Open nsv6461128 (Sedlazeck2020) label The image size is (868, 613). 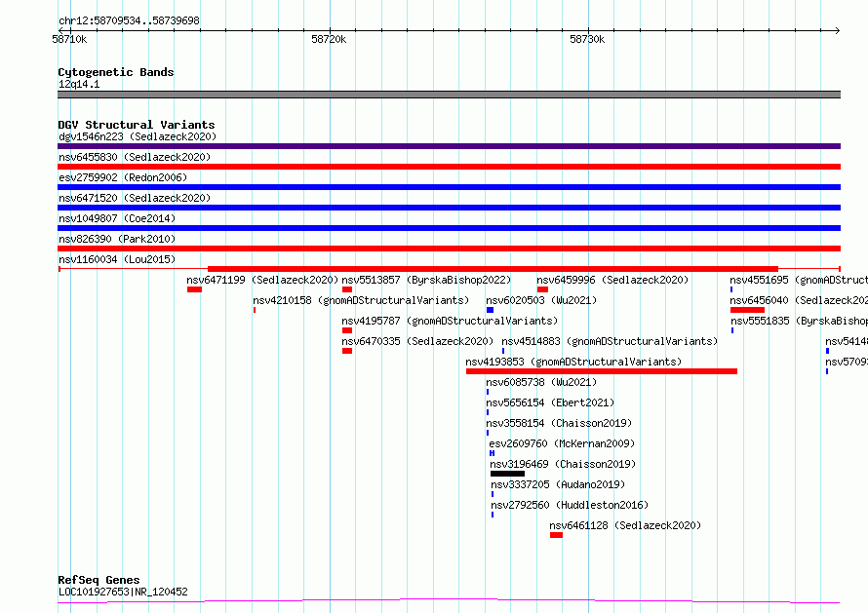(x=625, y=525)
